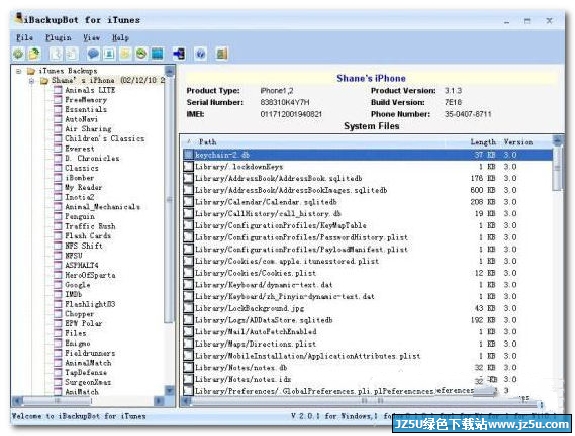Click the file list horizontal scrollbar
The height and width of the screenshot is (436, 575).
(x=365, y=401)
